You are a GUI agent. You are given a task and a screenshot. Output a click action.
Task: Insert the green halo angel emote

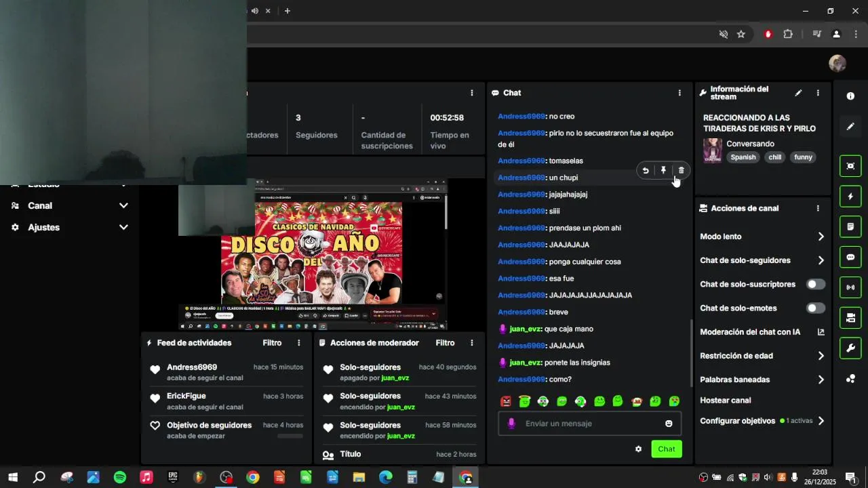click(524, 401)
